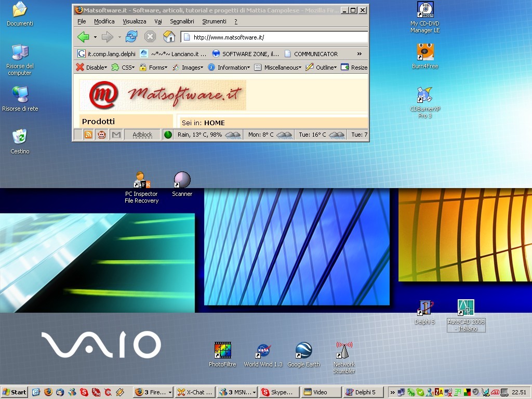Click the Windows Start button

(14, 392)
